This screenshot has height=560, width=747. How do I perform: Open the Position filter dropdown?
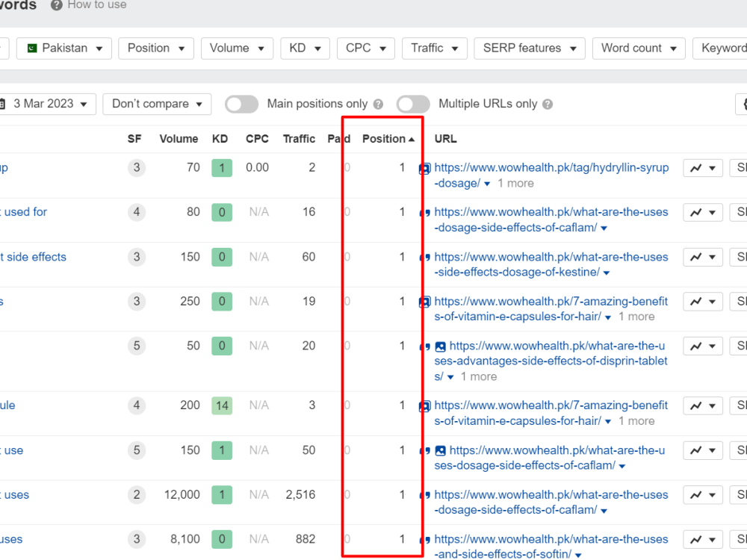[156, 49]
